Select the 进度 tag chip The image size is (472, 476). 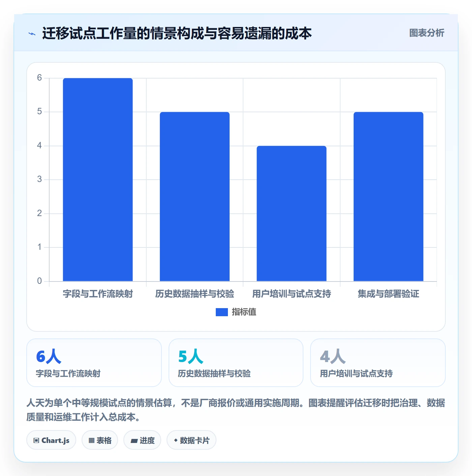pyautogui.click(x=142, y=440)
